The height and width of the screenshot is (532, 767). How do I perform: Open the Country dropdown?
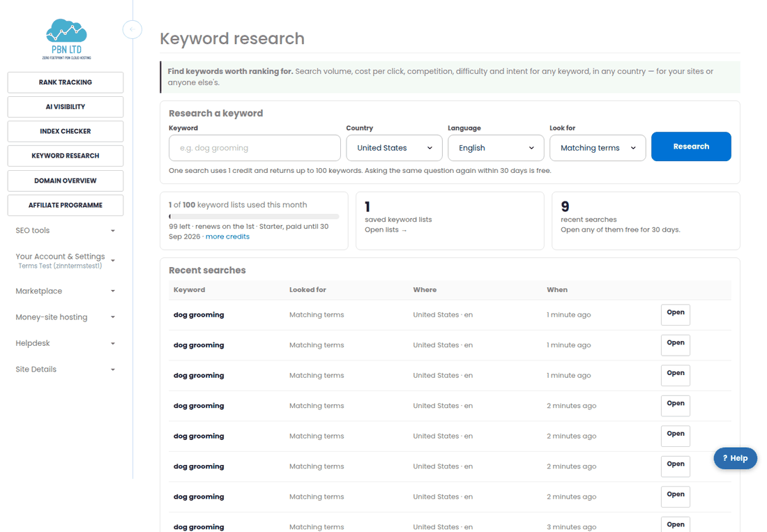394,148
